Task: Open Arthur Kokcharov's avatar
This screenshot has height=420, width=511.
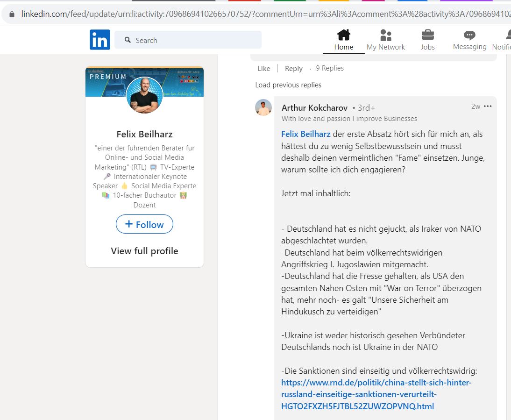Action: click(x=263, y=107)
